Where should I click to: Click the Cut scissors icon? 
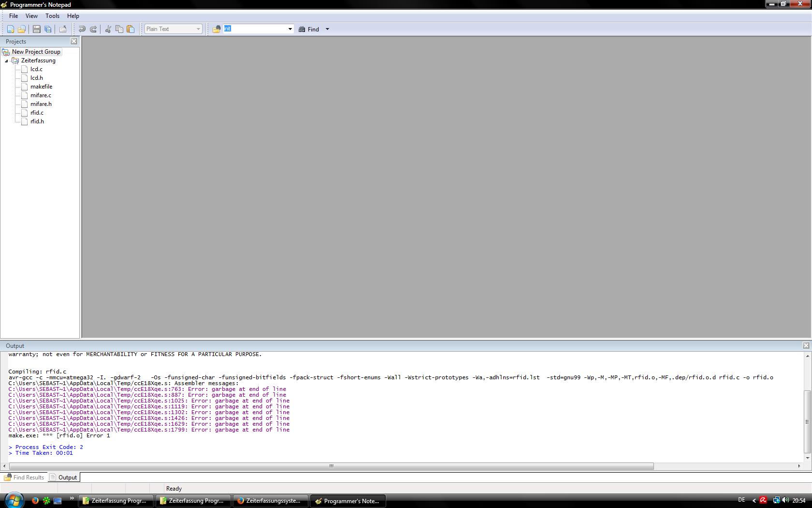[108, 29]
